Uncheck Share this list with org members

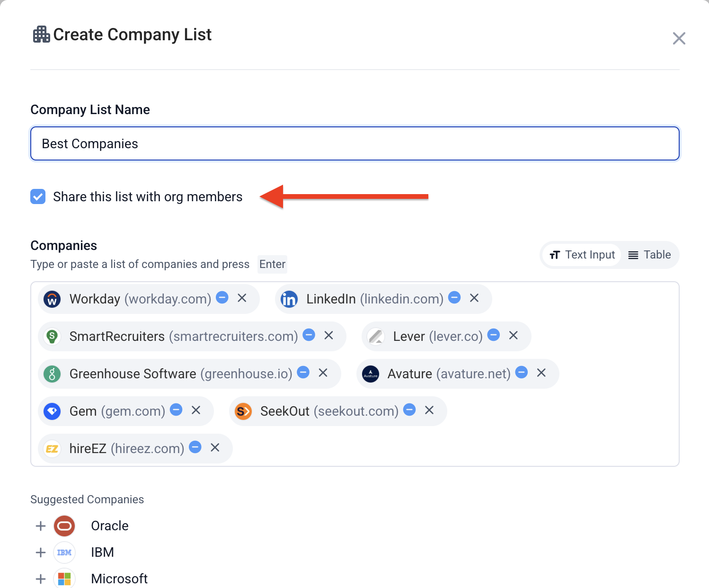tap(38, 196)
